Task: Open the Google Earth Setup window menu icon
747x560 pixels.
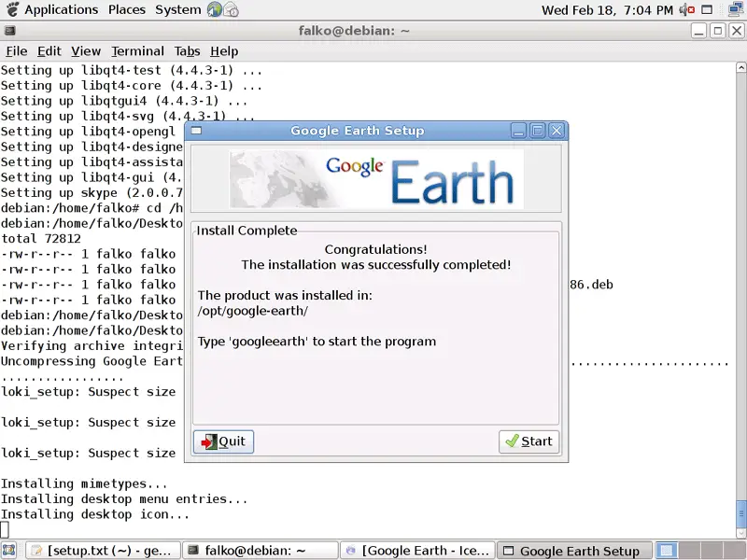Action: [x=196, y=131]
